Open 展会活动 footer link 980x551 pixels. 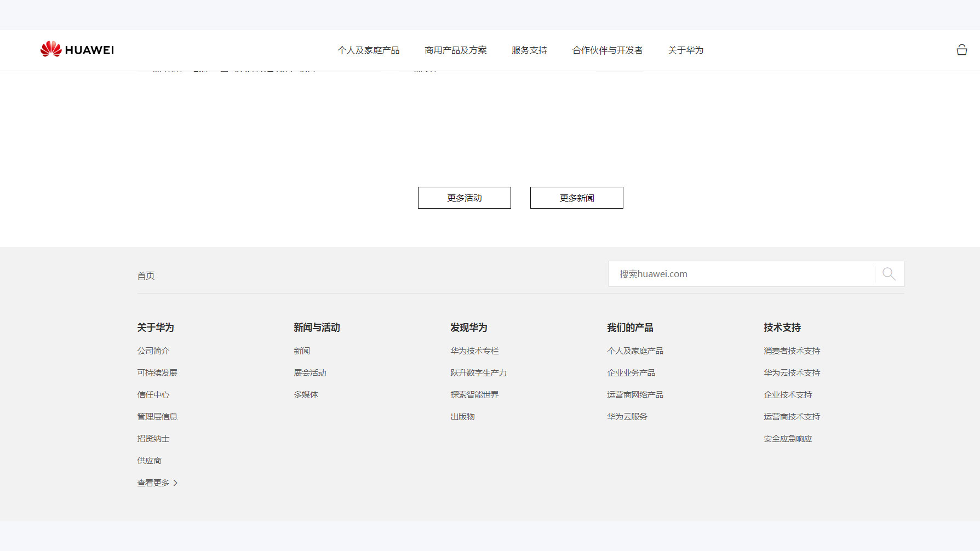[x=310, y=373]
